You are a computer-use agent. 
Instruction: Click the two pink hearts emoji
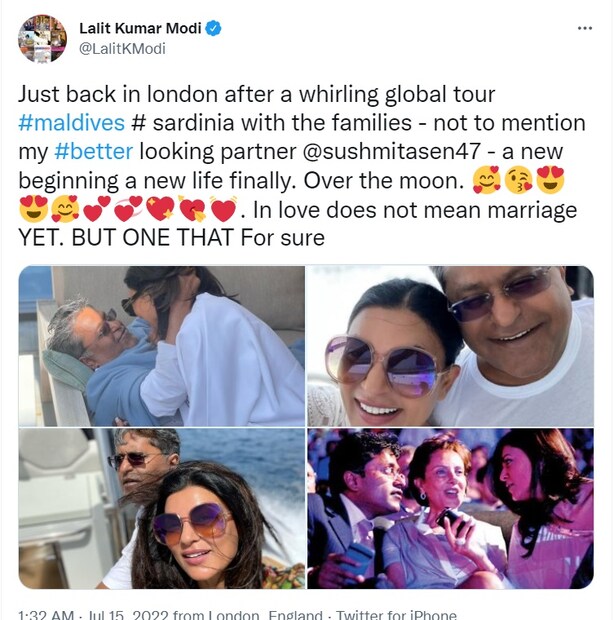click(95, 210)
